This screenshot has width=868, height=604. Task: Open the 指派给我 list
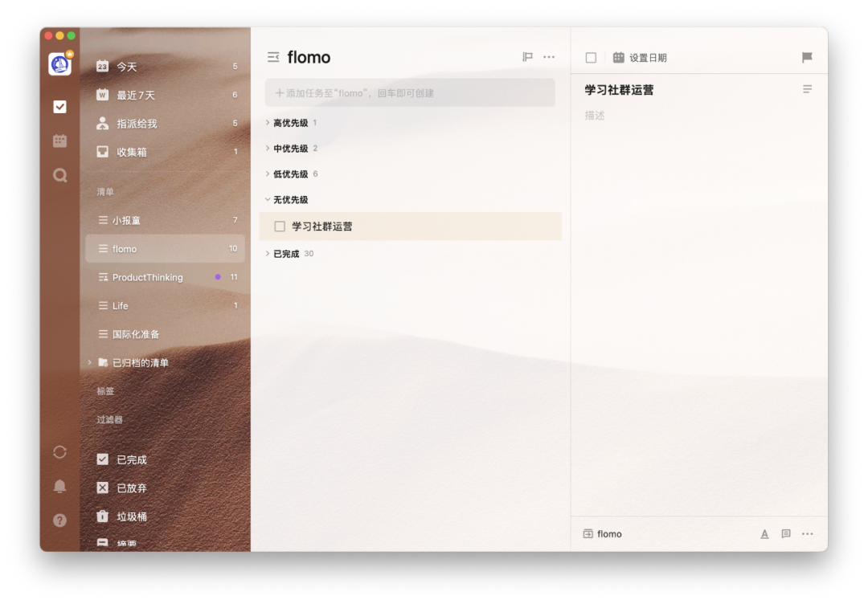(165, 124)
